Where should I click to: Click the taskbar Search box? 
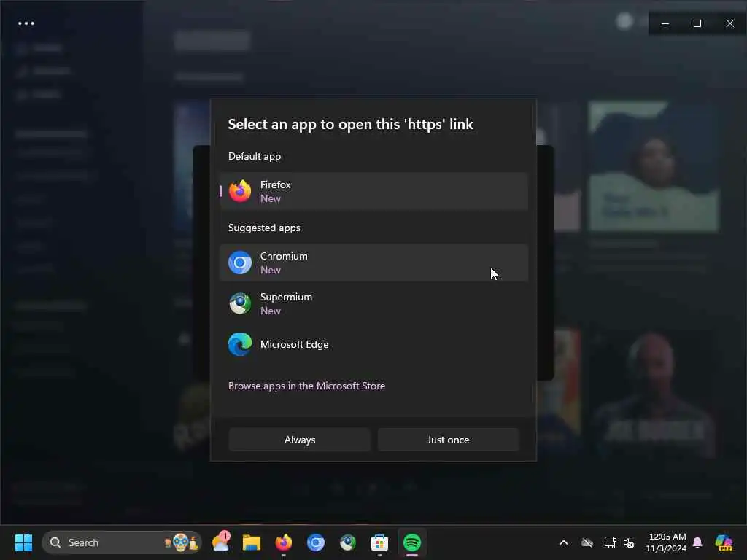click(x=122, y=542)
